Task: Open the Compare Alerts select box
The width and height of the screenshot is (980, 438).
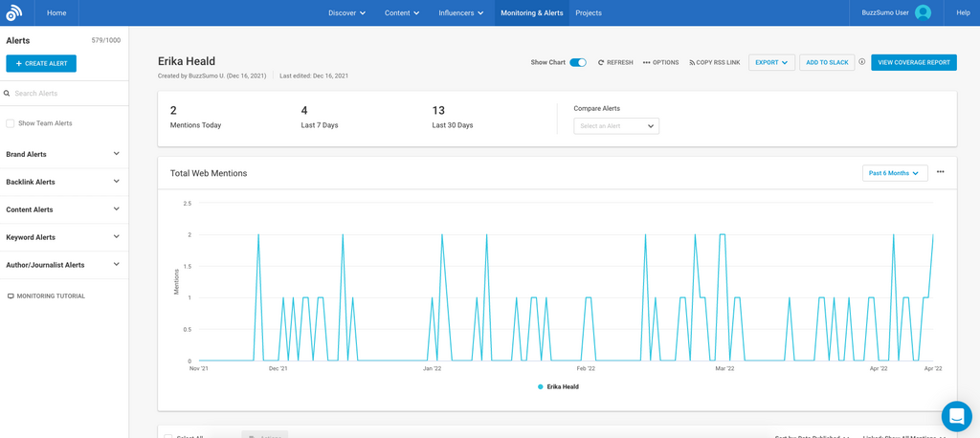Action: [x=615, y=126]
